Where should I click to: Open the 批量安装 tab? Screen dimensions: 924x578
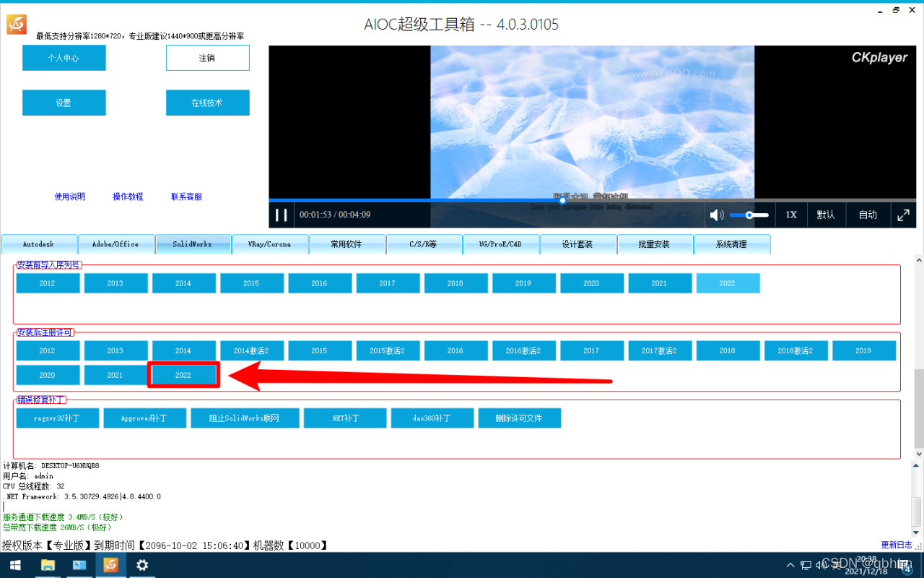click(654, 244)
